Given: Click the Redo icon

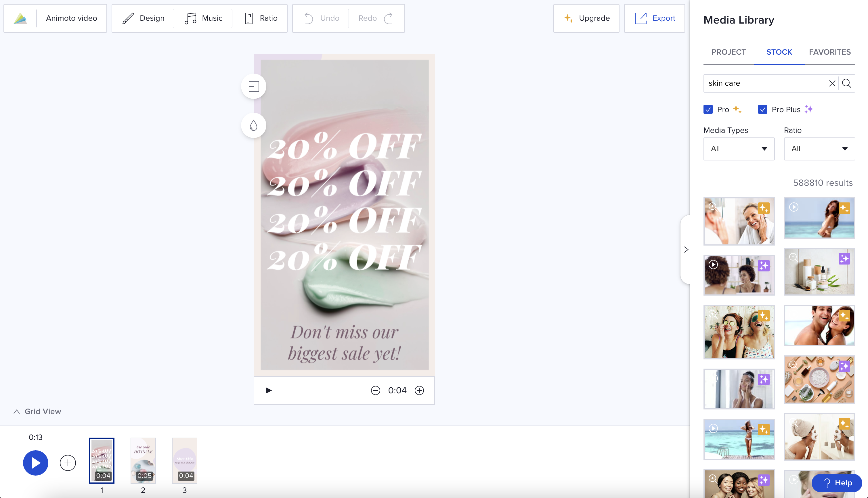Looking at the screenshot, I should pos(388,18).
